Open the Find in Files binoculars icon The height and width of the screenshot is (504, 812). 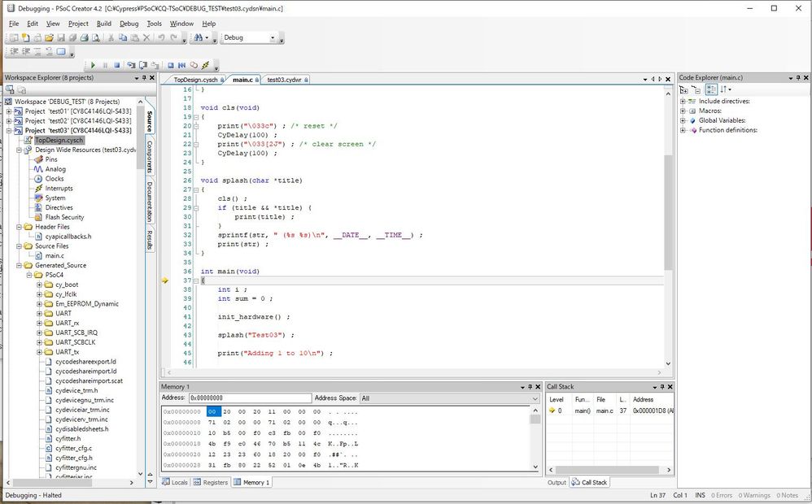click(x=197, y=37)
